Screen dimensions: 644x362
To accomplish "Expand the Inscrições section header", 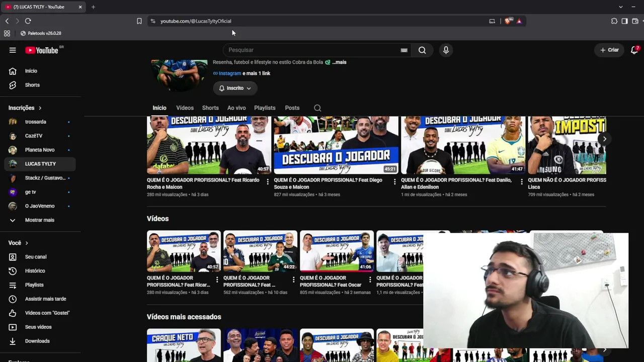I will click(25, 108).
